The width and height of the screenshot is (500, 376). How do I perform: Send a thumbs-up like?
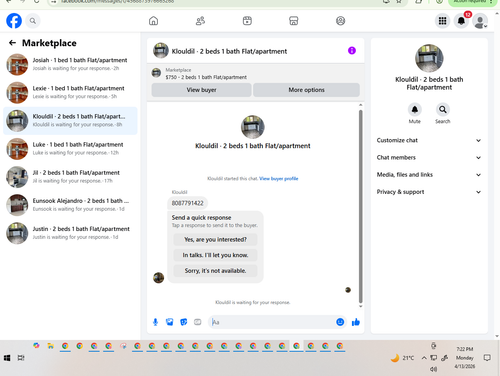pos(356,322)
